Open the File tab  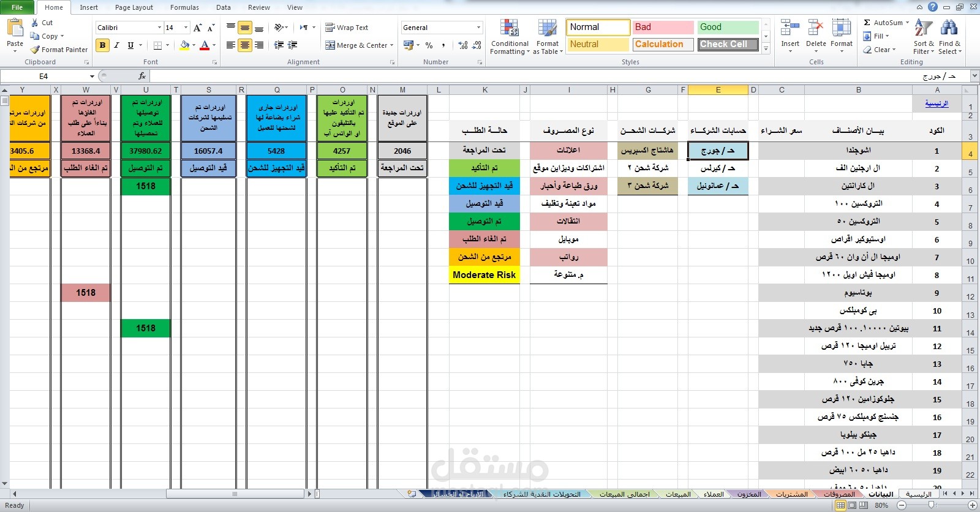click(x=17, y=7)
